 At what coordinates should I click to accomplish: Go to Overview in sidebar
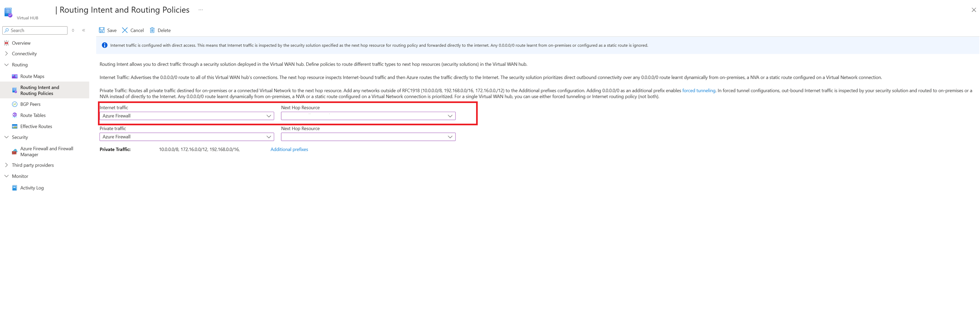pyautogui.click(x=21, y=43)
